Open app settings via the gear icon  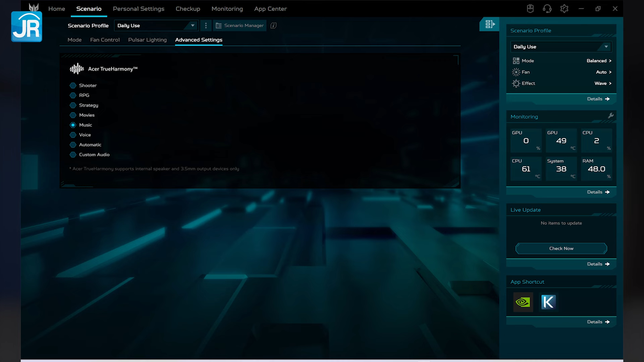[x=565, y=8]
